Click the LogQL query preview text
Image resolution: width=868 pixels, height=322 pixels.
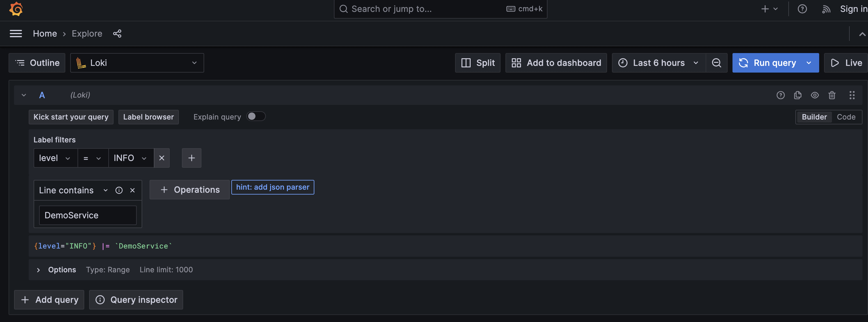[103, 246]
